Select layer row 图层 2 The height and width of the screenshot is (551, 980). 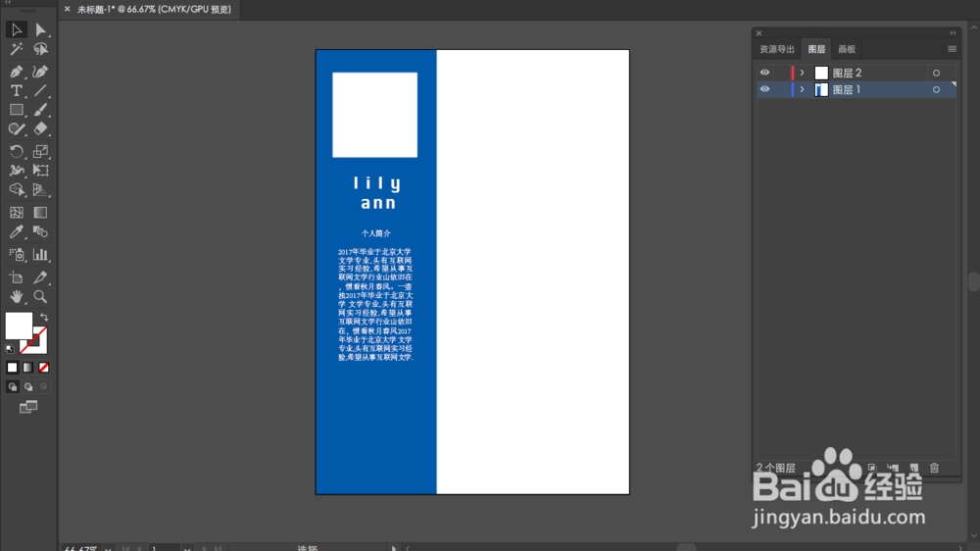pyautogui.click(x=857, y=74)
